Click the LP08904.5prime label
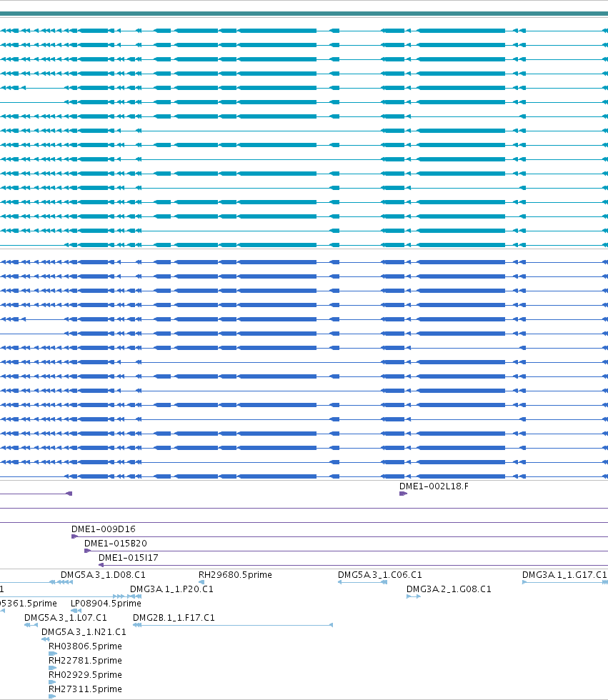Screen dimensions: 608x700 [106, 603]
